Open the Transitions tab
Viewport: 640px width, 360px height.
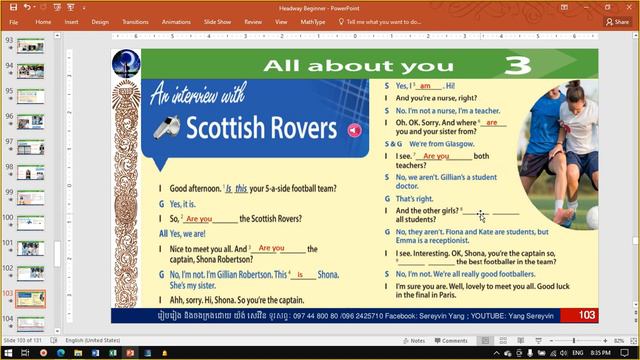pyautogui.click(x=135, y=22)
